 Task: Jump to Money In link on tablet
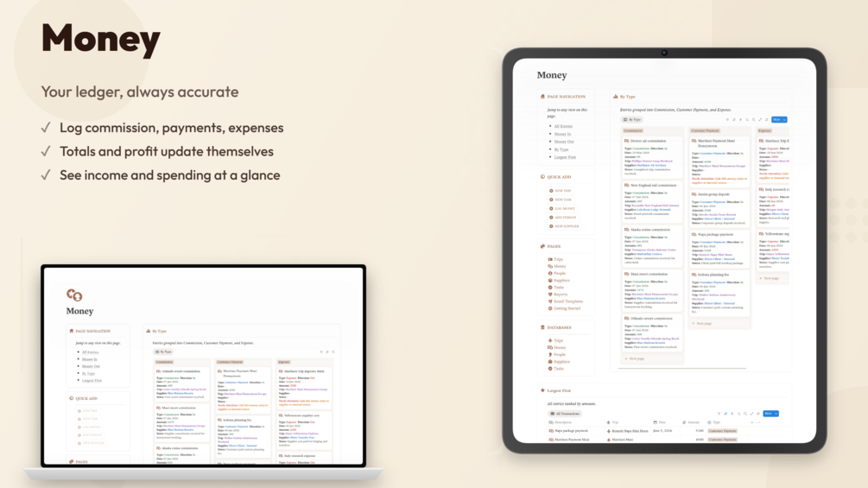[562, 134]
